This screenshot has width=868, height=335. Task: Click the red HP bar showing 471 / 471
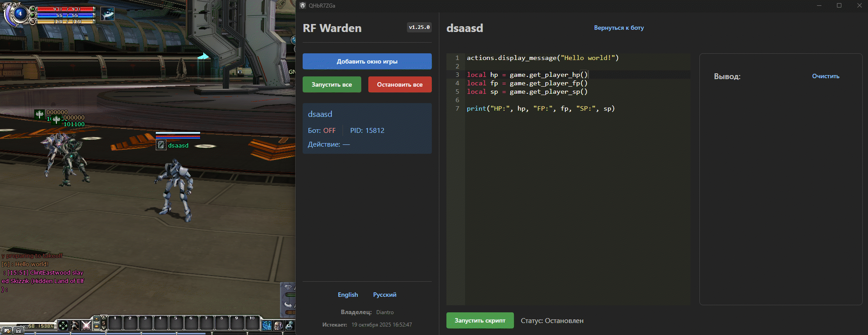coord(66,9)
